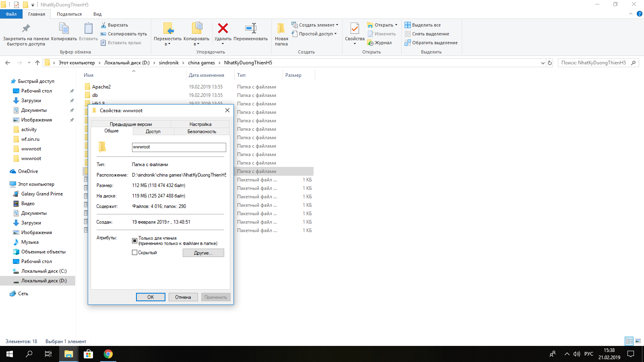Enable the Hidden (Скрытый) checkbox

(135, 253)
